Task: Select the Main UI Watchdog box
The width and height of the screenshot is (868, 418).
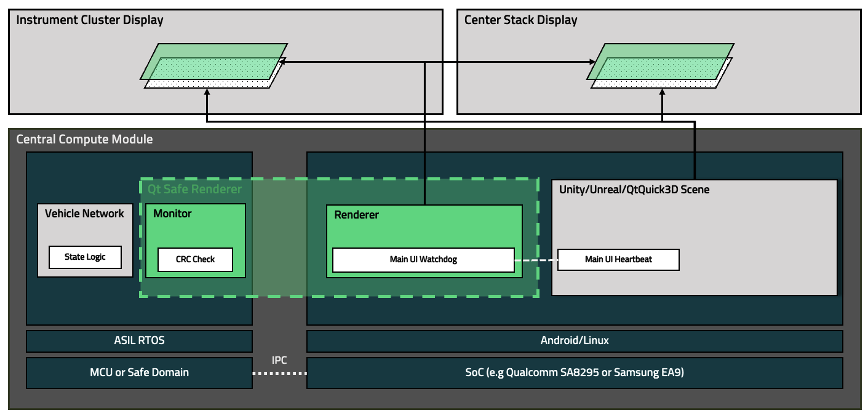Action: (423, 260)
